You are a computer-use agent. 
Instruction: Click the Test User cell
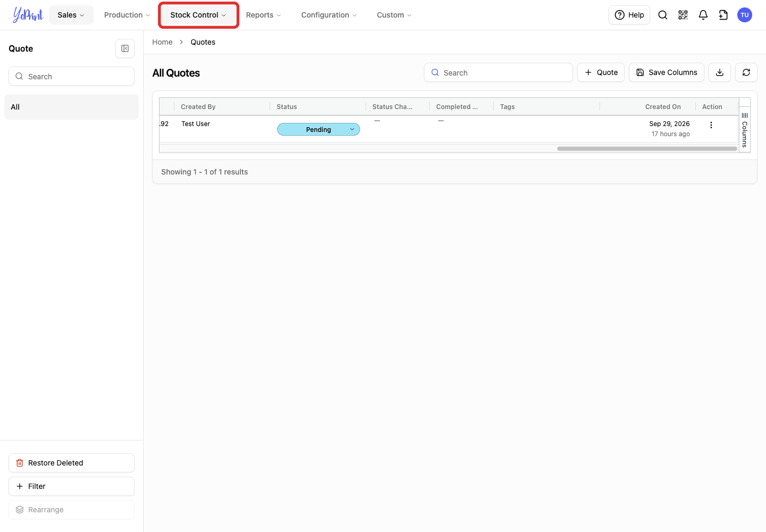point(196,124)
